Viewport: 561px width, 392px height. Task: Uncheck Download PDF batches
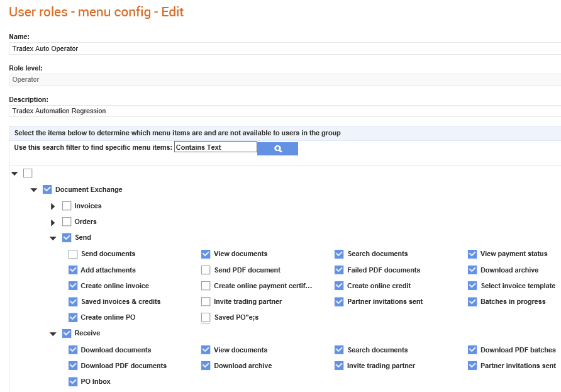click(472, 350)
